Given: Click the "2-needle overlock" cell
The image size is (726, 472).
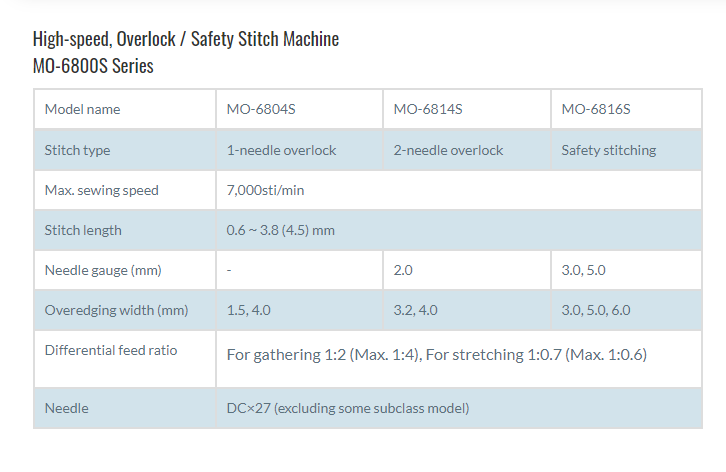Looking at the screenshot, I should coord(448,150).
